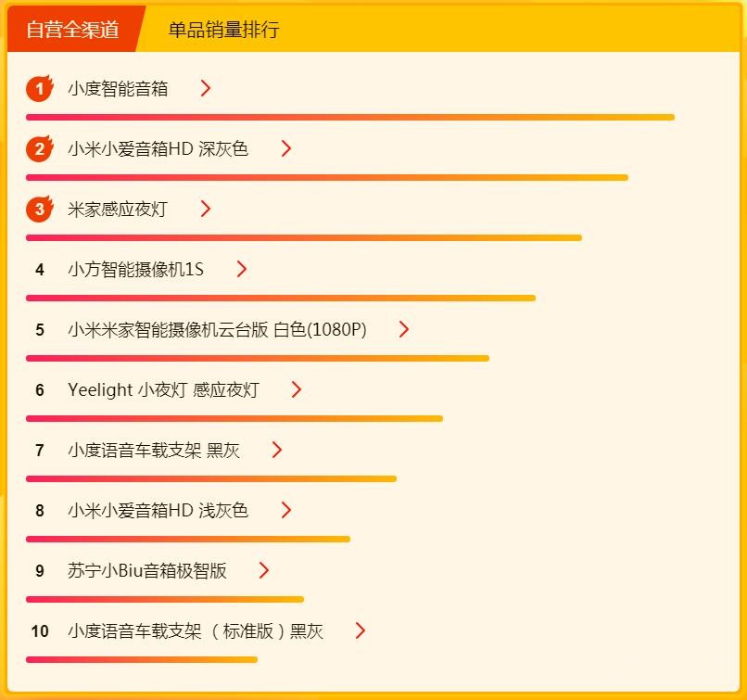Screen dimensions: 747x700
Task: Expand Yeelight 小夜灯 details arrow
Action: point(297,389)
